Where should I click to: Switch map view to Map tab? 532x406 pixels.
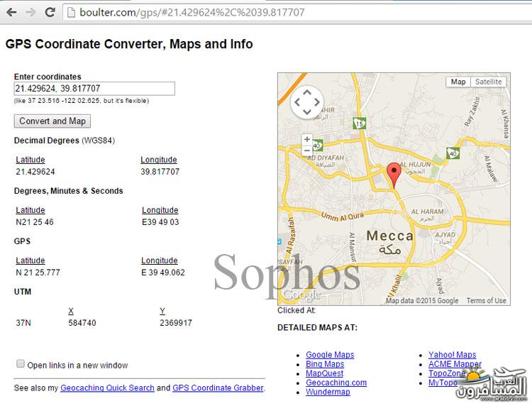pos(458,82)
